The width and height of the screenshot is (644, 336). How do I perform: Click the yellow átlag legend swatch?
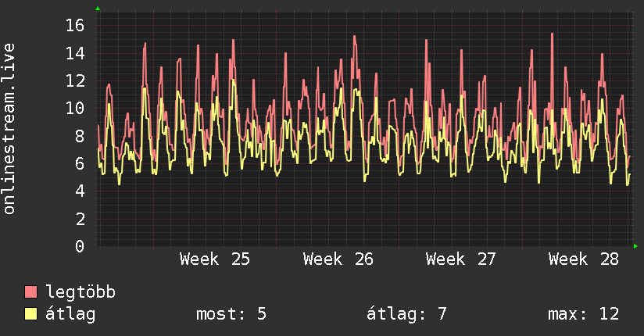30,313
